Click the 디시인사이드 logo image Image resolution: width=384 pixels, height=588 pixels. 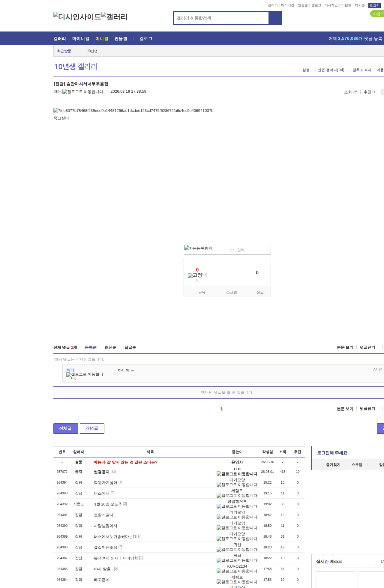point(77,17)
